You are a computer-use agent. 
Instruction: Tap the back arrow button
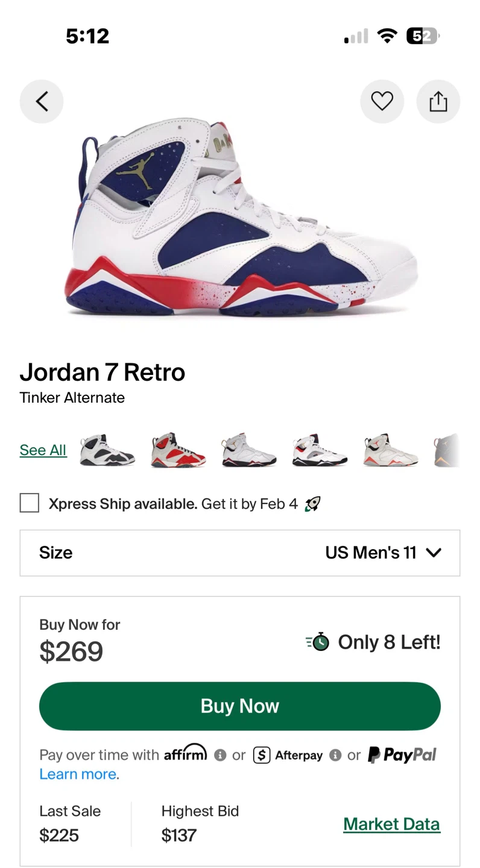(x=42, y=101)
